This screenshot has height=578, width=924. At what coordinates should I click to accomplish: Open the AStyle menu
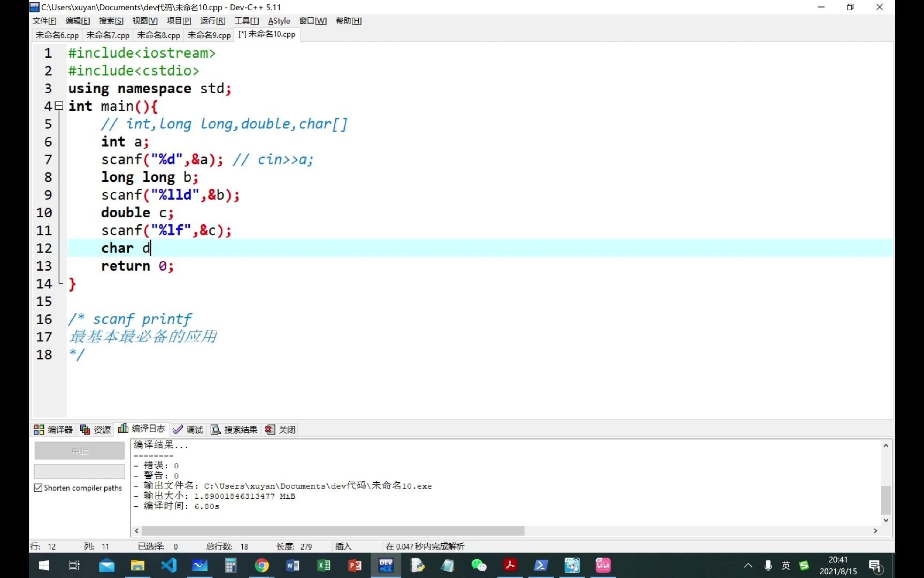tap(279, 20)
